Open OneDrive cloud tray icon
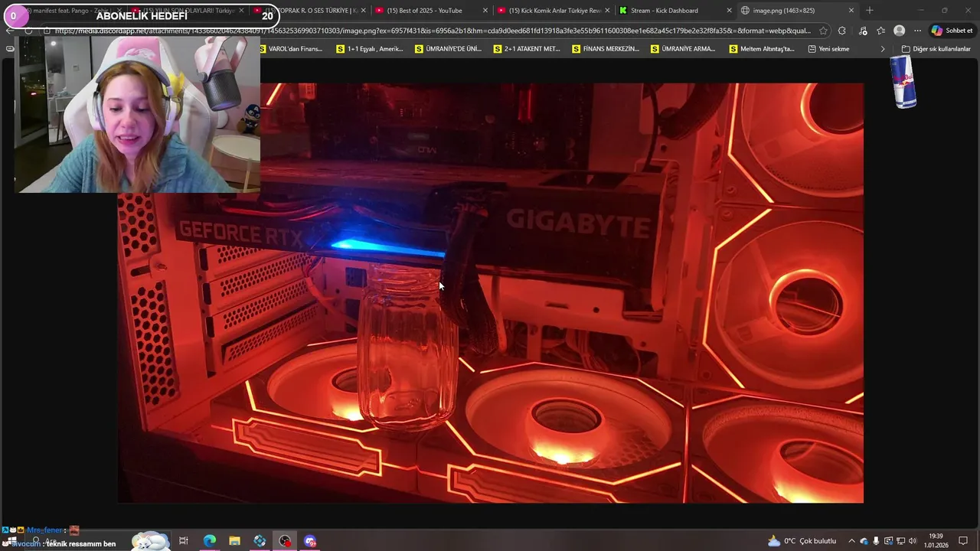The height and width of the screenshot is (551, 980). 864,541
